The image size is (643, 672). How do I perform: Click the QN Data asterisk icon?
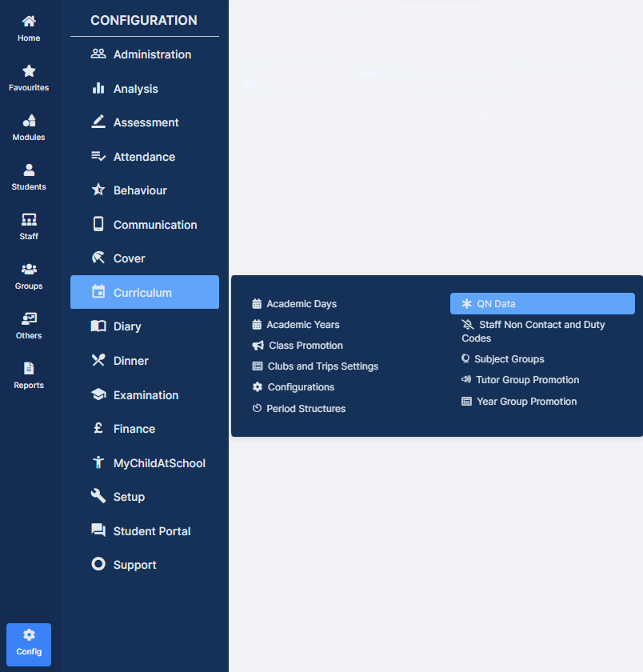coord(466,304)
